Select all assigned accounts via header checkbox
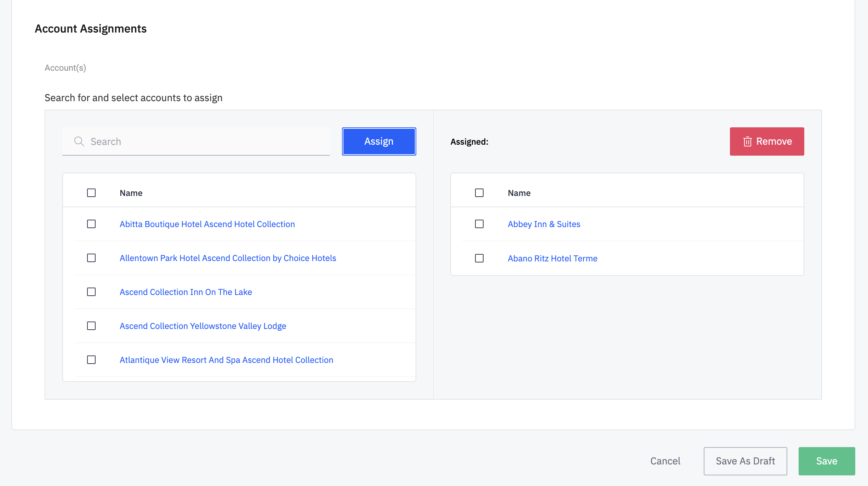Viewport: 868px width, 486px height. click(479, 193)
